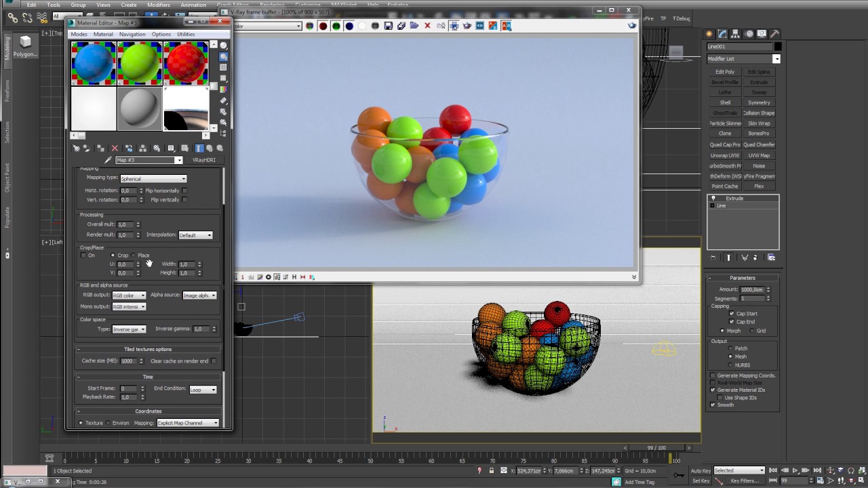This screenshot has width=868, height=488.
Task: Open End Condition Loop dropdown
Action: [x=203, y=390]
